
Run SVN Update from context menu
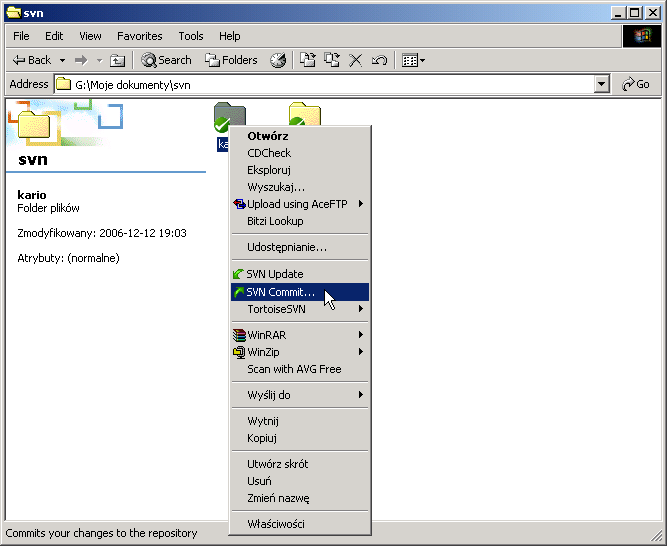(x=300, y=274)
